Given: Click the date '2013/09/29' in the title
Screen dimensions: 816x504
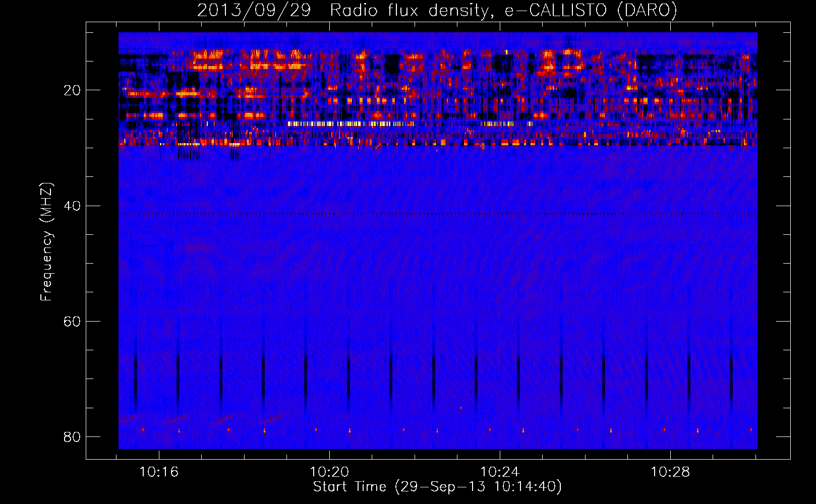Looking at the screenshot, I should pyautogui.click(x=254, y=10).
